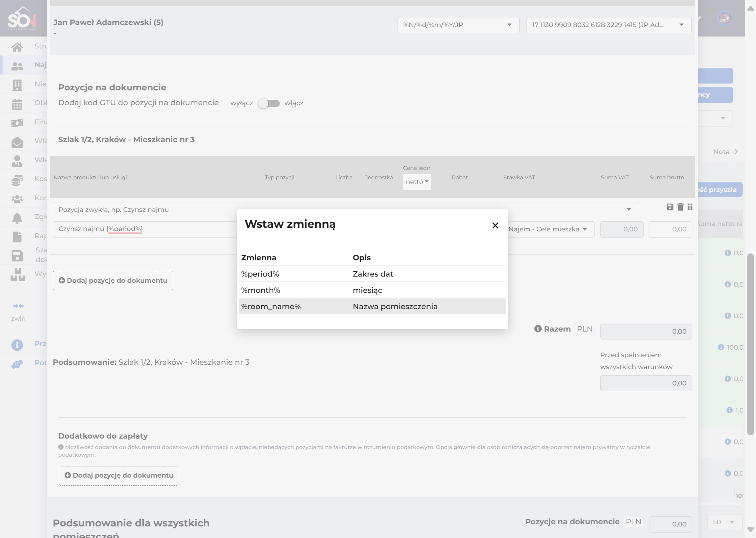The height and width of the screenshot is (538, 756).
Task: Click the arrow next to Nota tab
Action: [x=736, y=152]
